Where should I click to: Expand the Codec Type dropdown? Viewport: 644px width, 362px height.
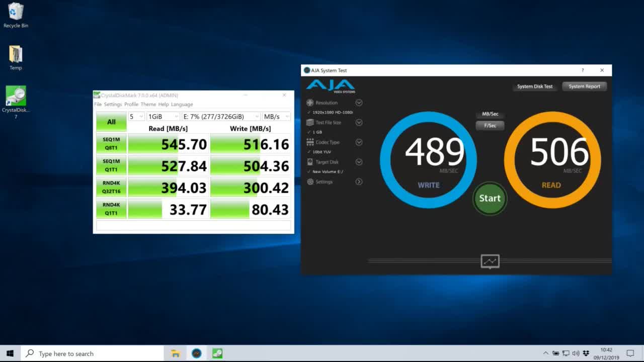(x=359, y=142)
